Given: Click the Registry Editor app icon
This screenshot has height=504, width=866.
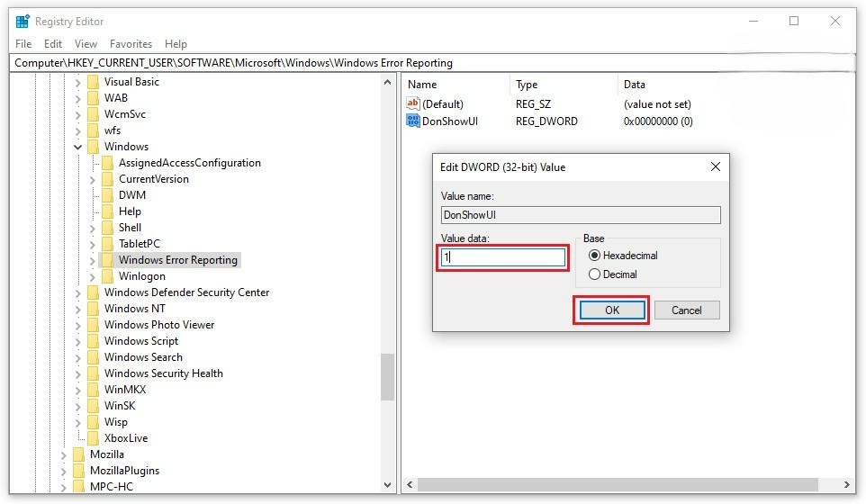Looking at the screenshot, I should [x=23, y=22].
